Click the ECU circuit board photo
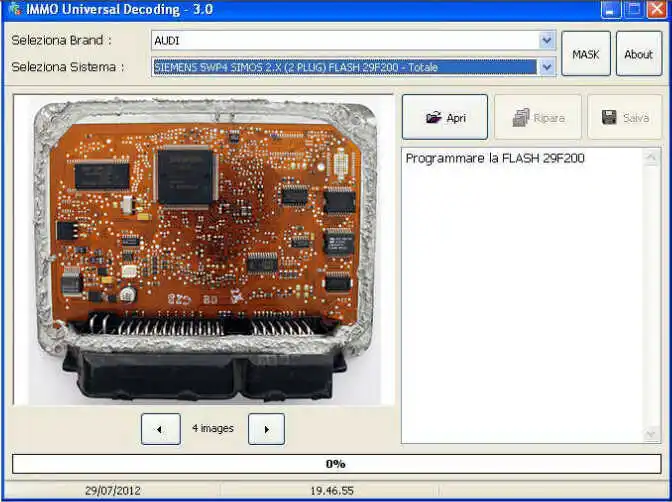This screenshot has width=672, height=502. [204, 250]
